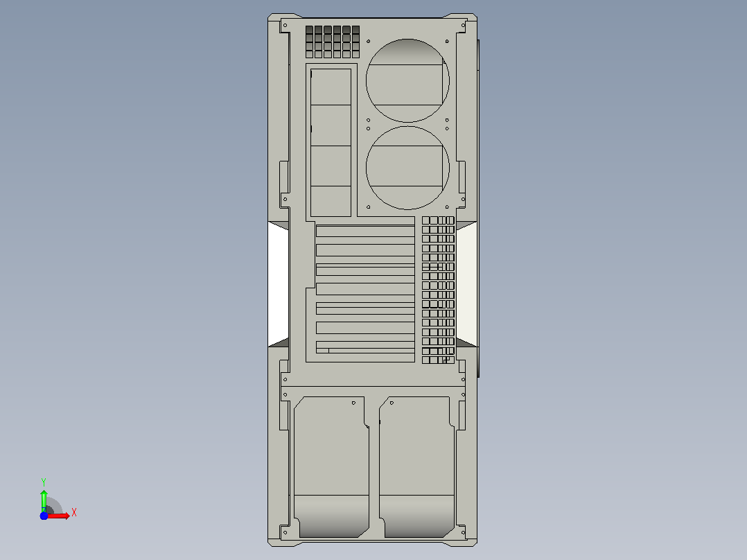Click the green Y axis arrow of the triad

44,500
